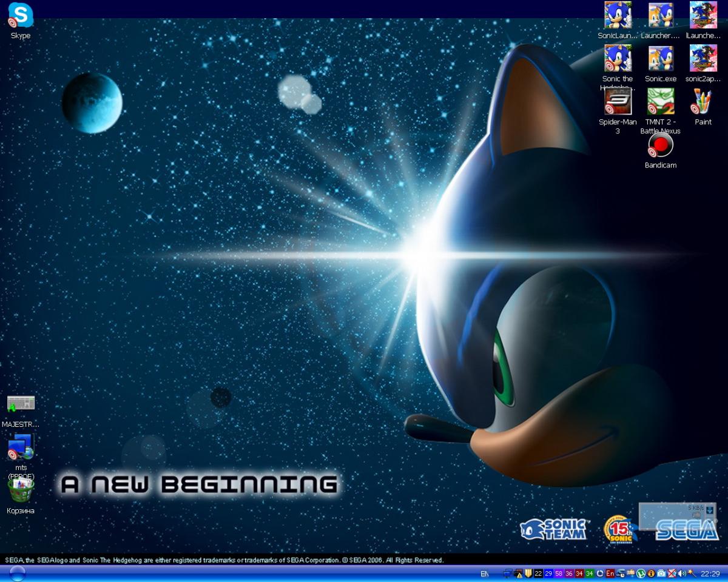The height and width of the screenshot is (582, 728).
Task: Start Bandicam from the desktop icon
Action: click(x=661, y=145)
